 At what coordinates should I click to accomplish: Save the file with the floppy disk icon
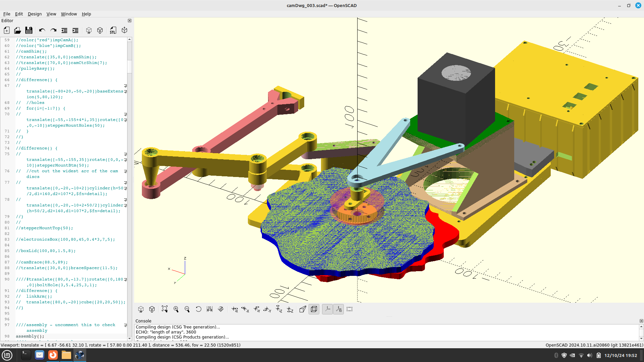[29, 30]
